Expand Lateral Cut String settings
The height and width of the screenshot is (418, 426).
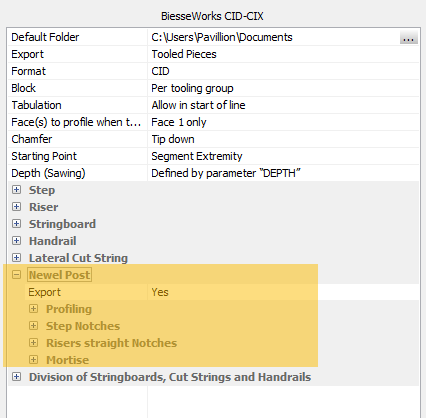tap(16, 258)
